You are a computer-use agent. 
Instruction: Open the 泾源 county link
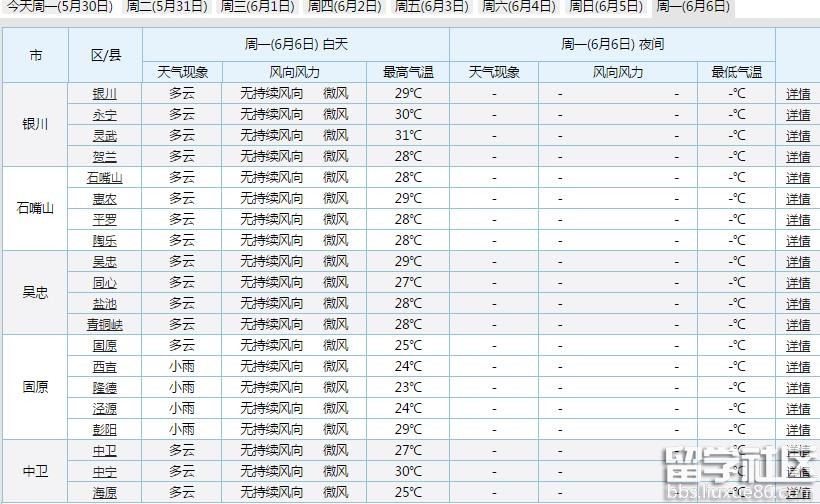pyautogui.click(x=105, y=409)
